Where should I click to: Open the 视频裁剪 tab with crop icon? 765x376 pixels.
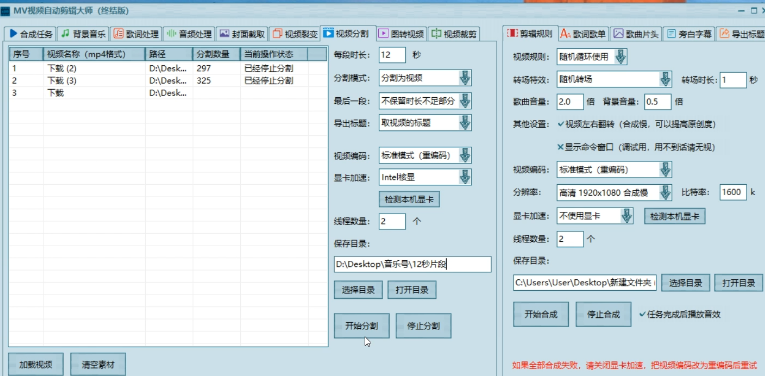tap(454, 34)
